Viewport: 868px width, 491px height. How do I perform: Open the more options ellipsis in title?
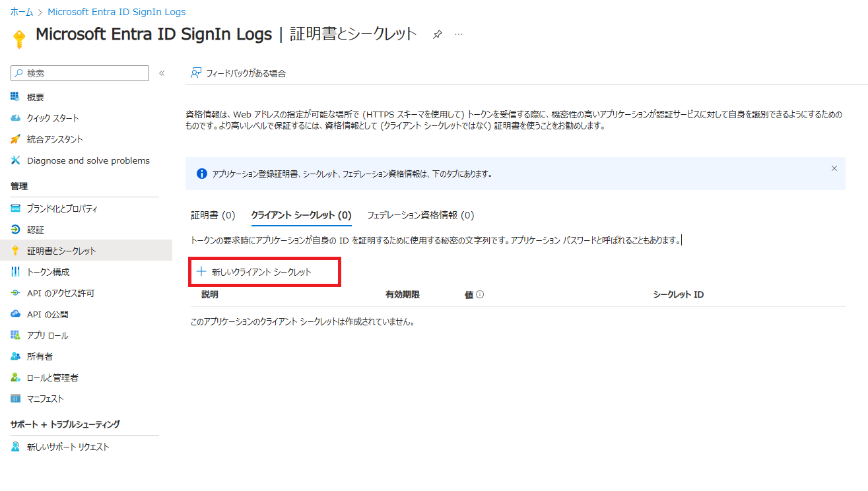(x=459, y=34)
